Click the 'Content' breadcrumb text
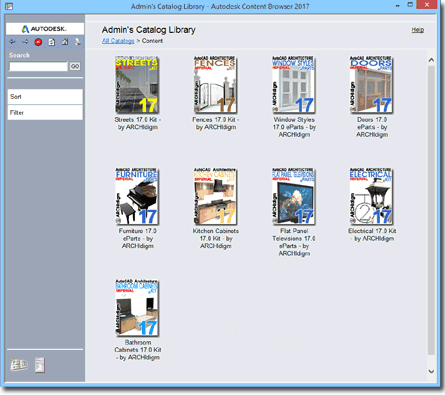This screenshot has height=395, width=445. coord(152,41)
